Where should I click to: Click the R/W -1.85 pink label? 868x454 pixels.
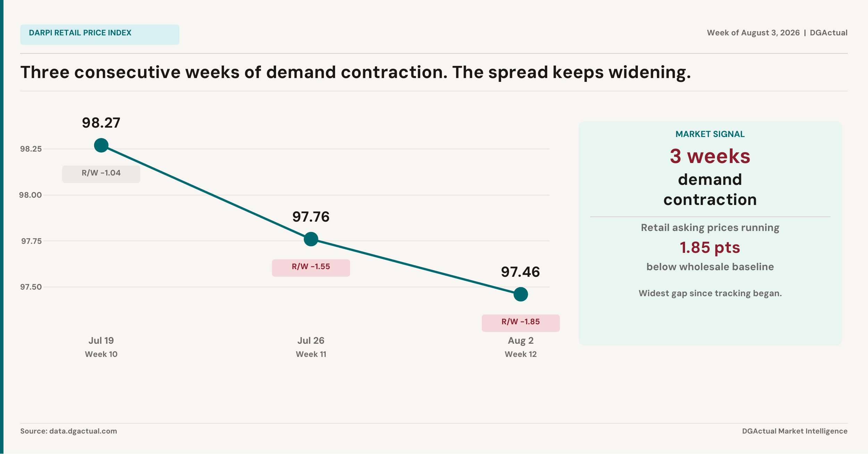[520, 323]
